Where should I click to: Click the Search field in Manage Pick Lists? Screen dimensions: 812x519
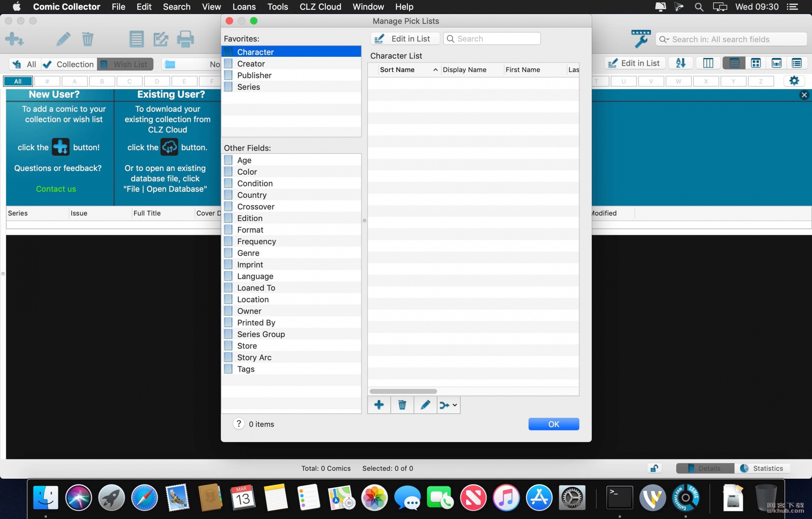[492, 38]
